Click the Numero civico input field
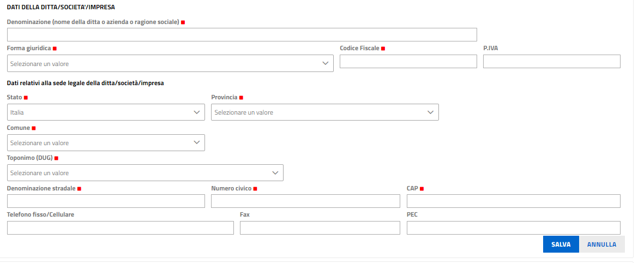The image size is (644, 263). [x=305, y=201]
